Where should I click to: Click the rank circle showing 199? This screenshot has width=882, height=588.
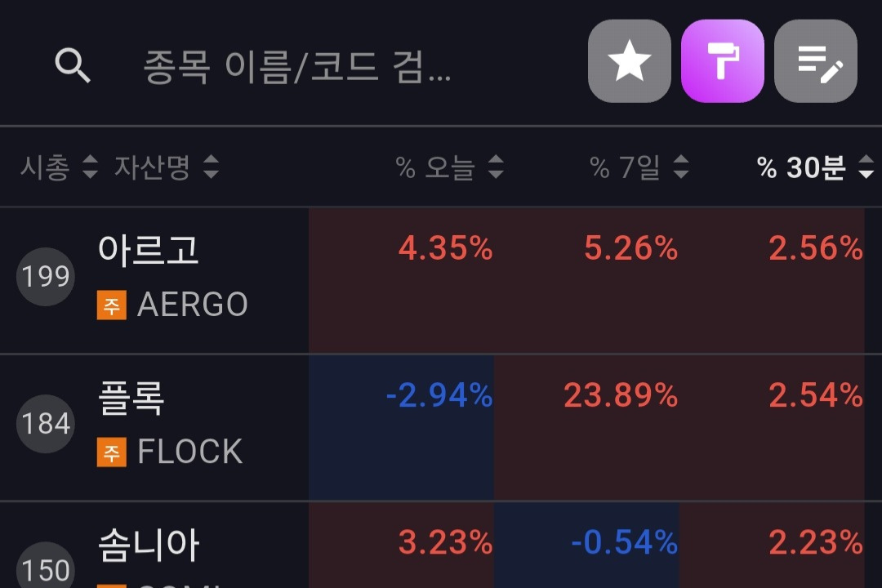click(45, 277)
